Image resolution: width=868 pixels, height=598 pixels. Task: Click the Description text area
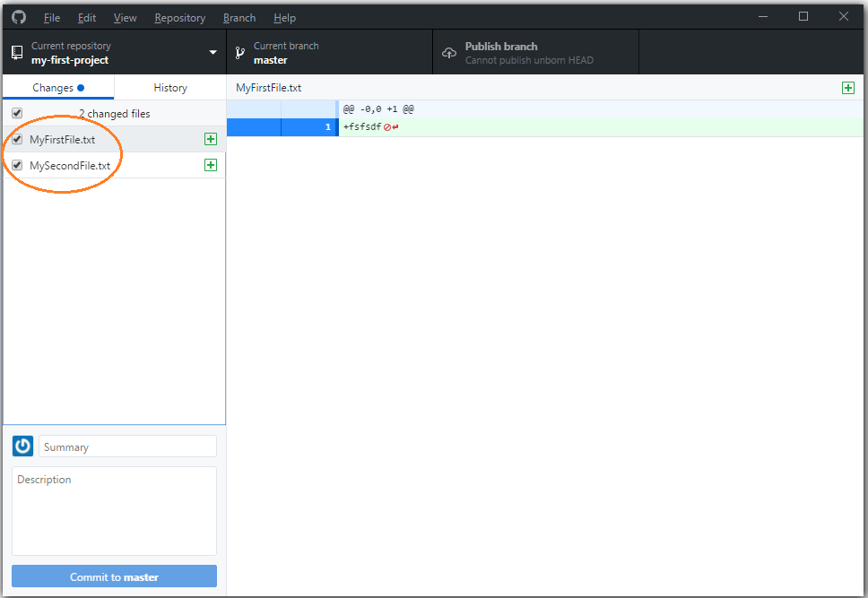[114, 510]
